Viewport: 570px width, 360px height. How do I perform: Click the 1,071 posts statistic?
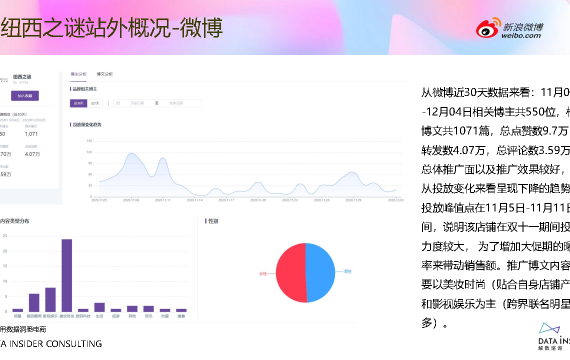pyautogui.click(x=31, y=134)
